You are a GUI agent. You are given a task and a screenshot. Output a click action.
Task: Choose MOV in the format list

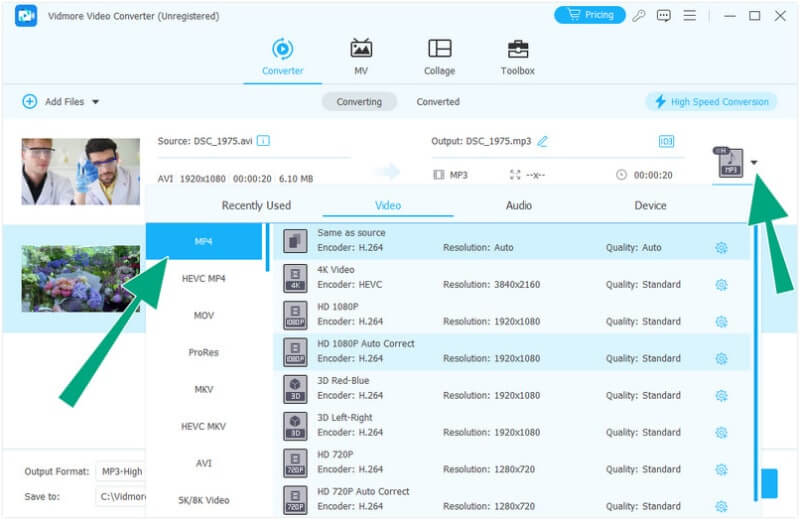(204, 315)
